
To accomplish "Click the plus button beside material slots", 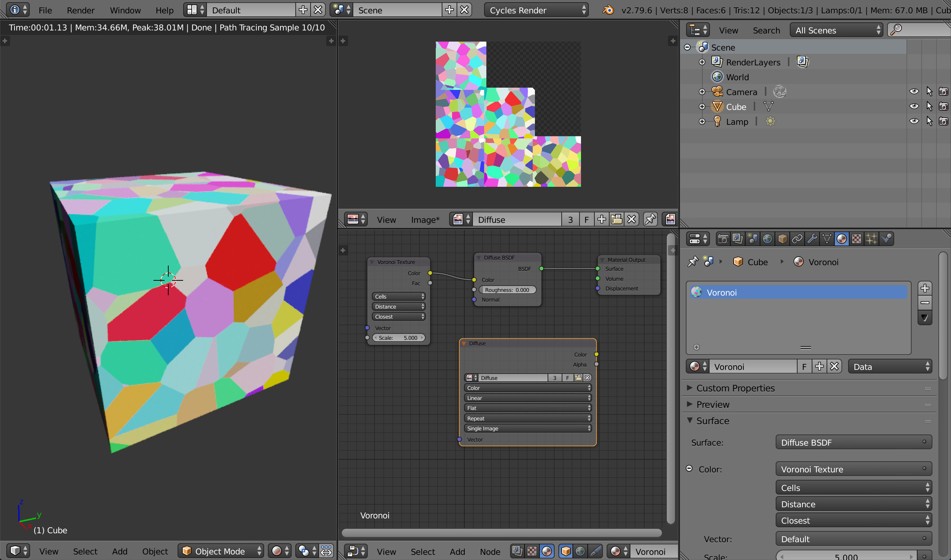I will click(x=925, y=289).
